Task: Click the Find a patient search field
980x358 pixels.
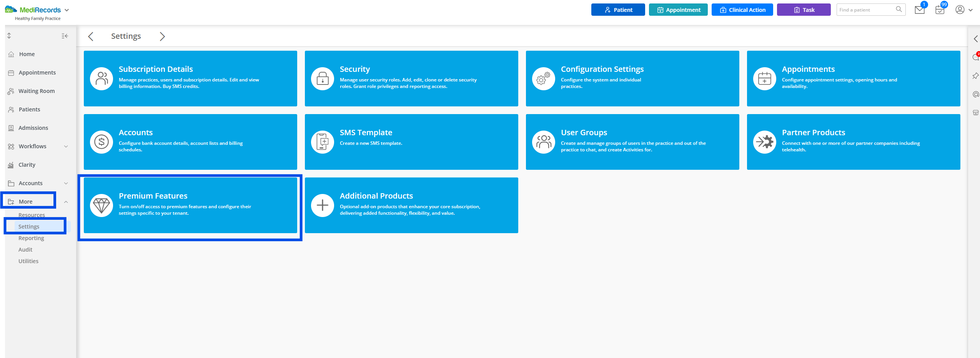Action: pos(867,10)
